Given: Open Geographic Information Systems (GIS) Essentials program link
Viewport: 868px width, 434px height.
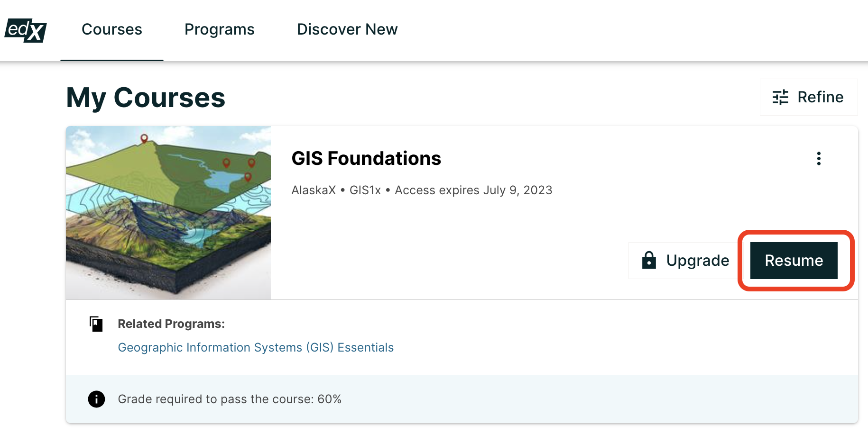Looking at the screenshot, I should tap(256, 348).
